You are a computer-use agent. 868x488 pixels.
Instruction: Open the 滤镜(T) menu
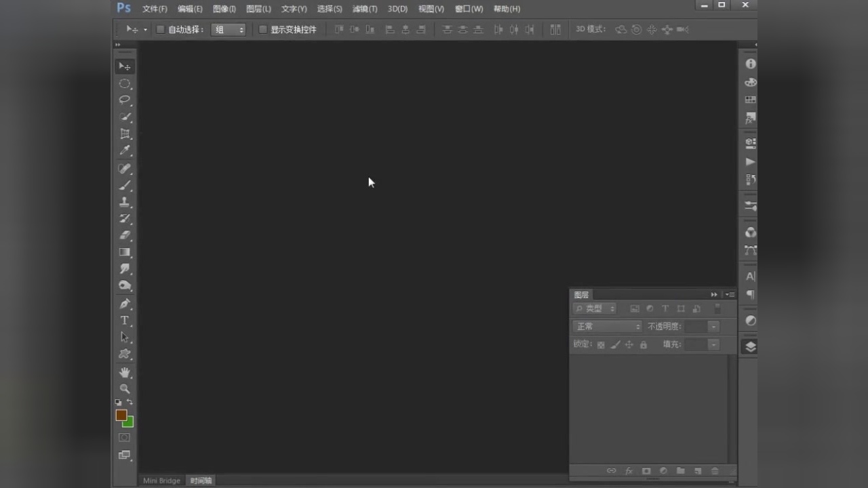(365, 9)
